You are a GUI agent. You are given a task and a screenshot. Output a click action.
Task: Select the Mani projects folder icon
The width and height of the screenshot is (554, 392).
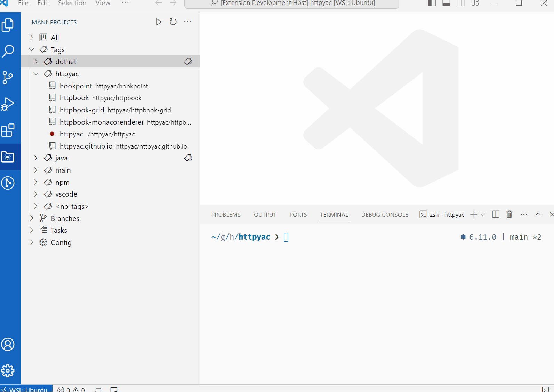coord(8,157)
